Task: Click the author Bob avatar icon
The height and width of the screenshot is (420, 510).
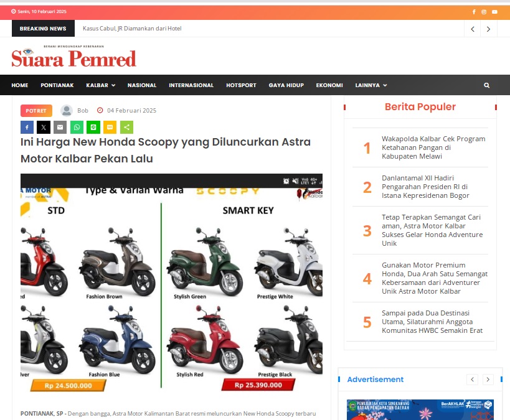Action: tap(67, 111)
